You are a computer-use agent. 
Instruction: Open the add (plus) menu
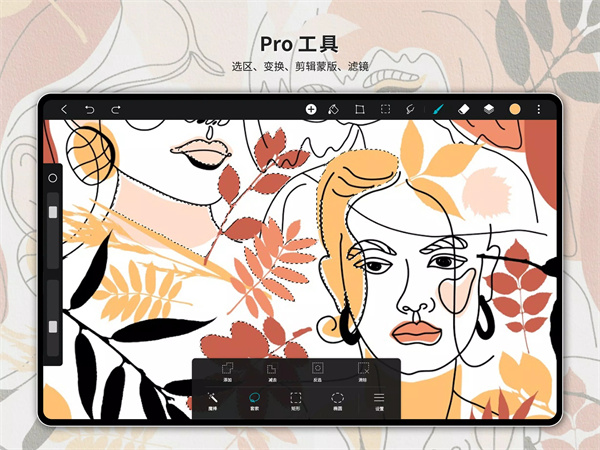(311, 109)
